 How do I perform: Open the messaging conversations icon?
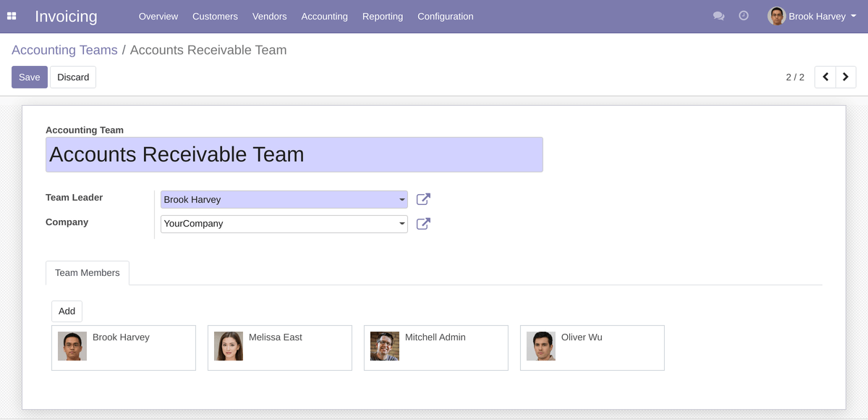coord(718,16)
